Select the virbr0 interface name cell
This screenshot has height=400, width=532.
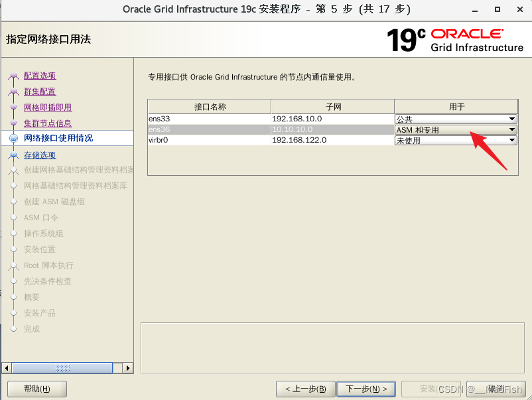click(210, 140)
